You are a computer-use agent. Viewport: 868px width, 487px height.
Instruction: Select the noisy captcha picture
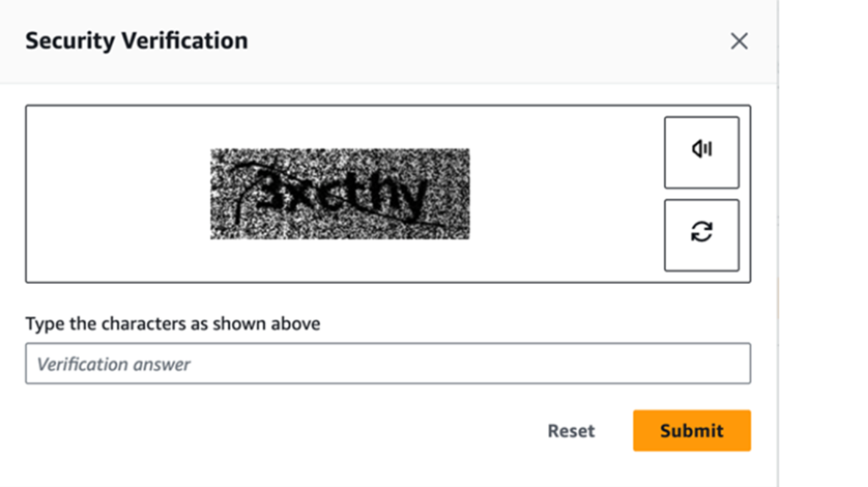(340, 194)
